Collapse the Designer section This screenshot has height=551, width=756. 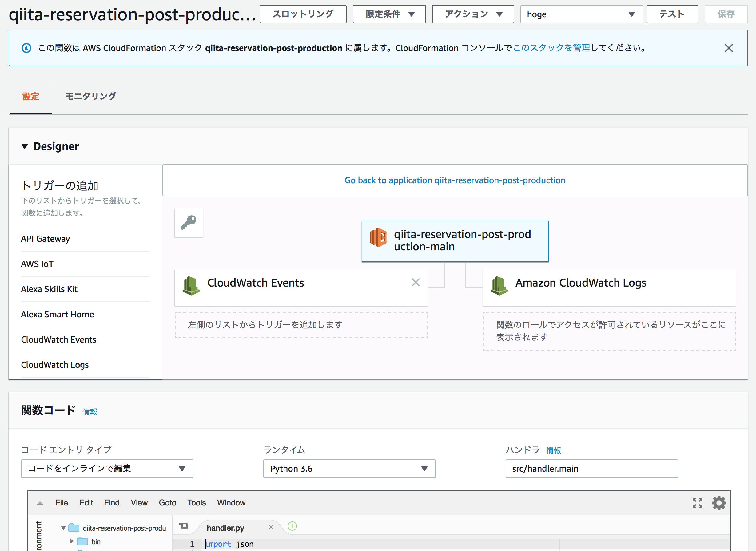(24, 146)
